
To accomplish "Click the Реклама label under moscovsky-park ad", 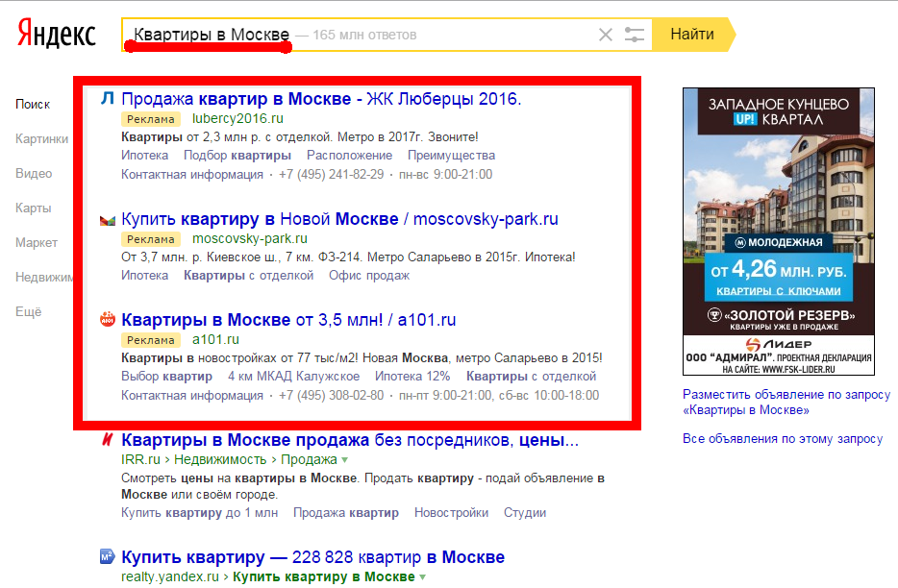I will [151, 239].
